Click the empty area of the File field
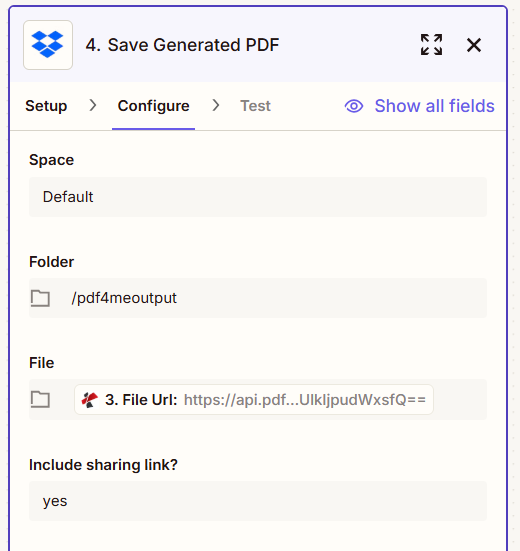Screen dimensions: 520x551 460,400
